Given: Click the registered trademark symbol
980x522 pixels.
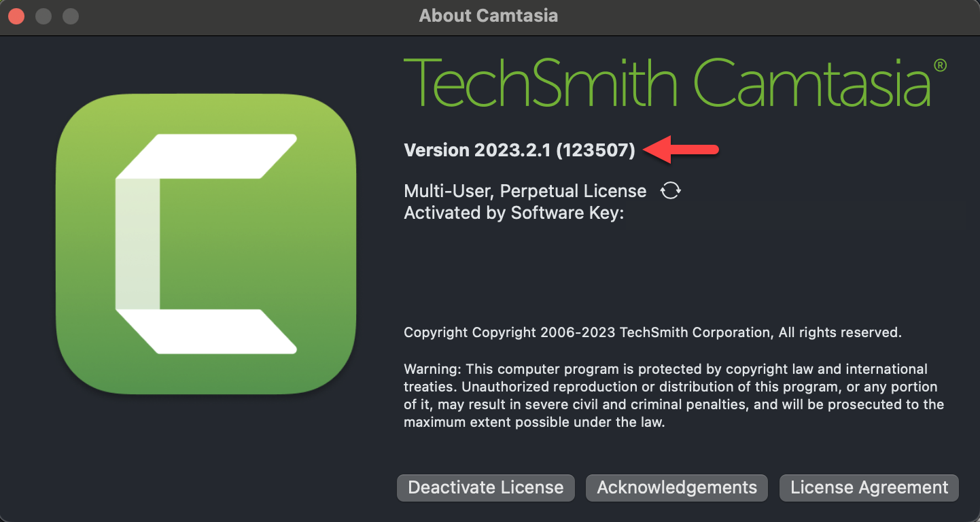Looking at the screenshot, I should coord(939,65).
